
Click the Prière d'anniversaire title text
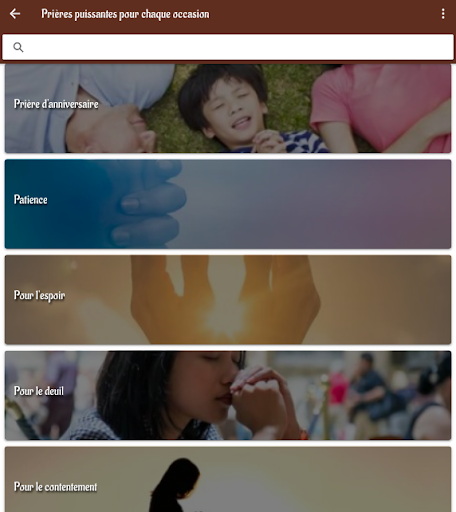click(56, 104)
